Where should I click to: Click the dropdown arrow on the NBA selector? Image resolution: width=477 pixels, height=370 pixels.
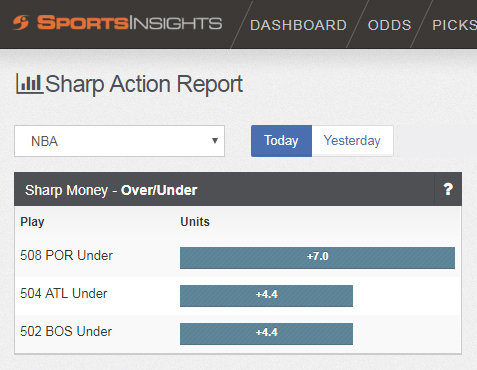pos(215,141)
